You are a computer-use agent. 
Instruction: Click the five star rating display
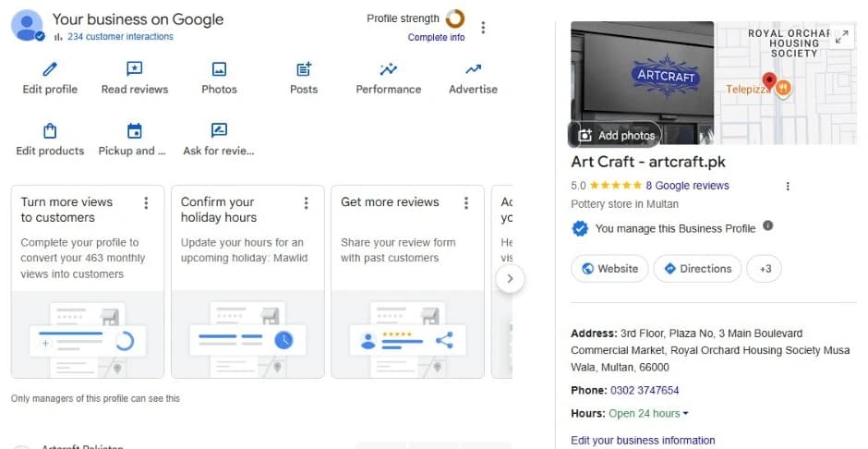click(x=616, y=186)
